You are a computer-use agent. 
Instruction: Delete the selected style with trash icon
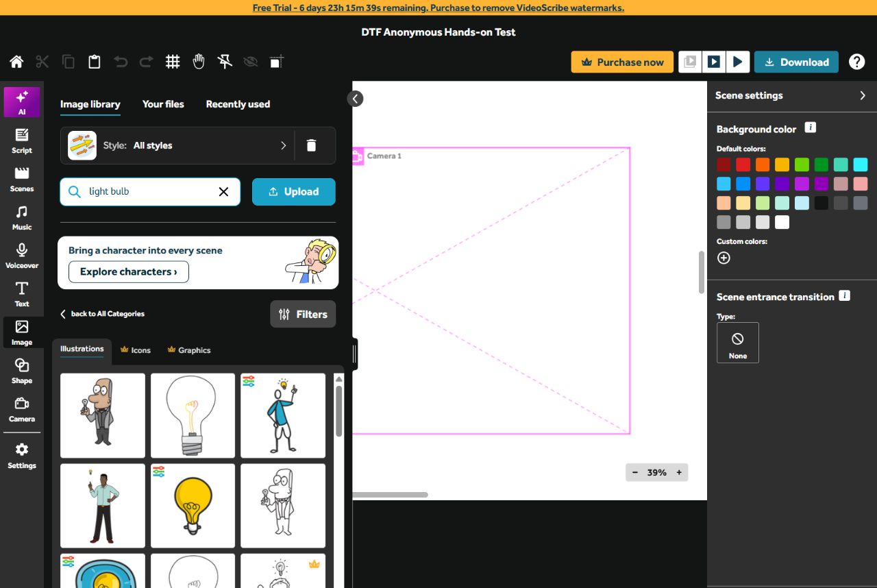(311, 145)
